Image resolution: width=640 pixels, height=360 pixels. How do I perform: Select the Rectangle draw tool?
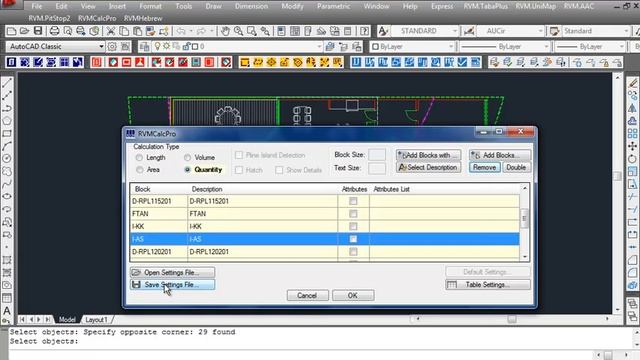pos(7,133)
